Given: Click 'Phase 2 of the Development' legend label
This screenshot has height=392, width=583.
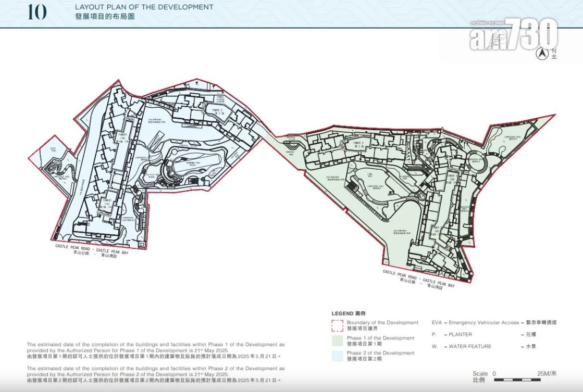Looking at the screenshot, I should (380, 353).
